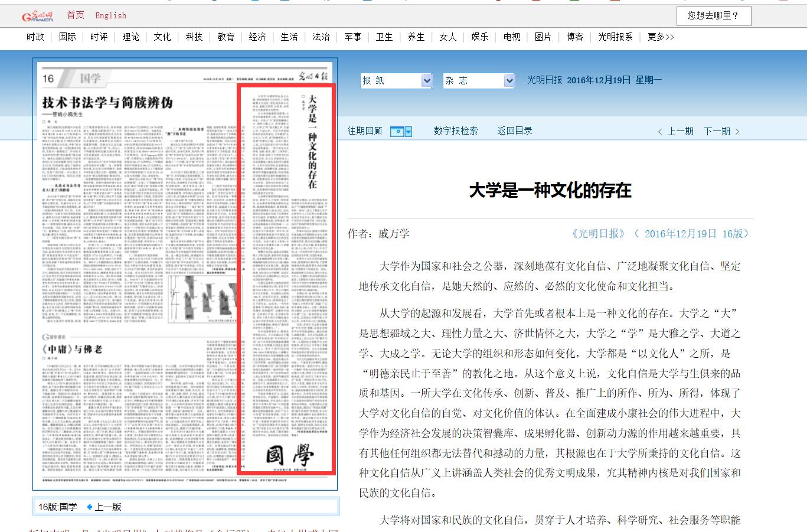
Task: Click the left chevron before 上一期
Action: pyautogui.click(x=659, y=132)
